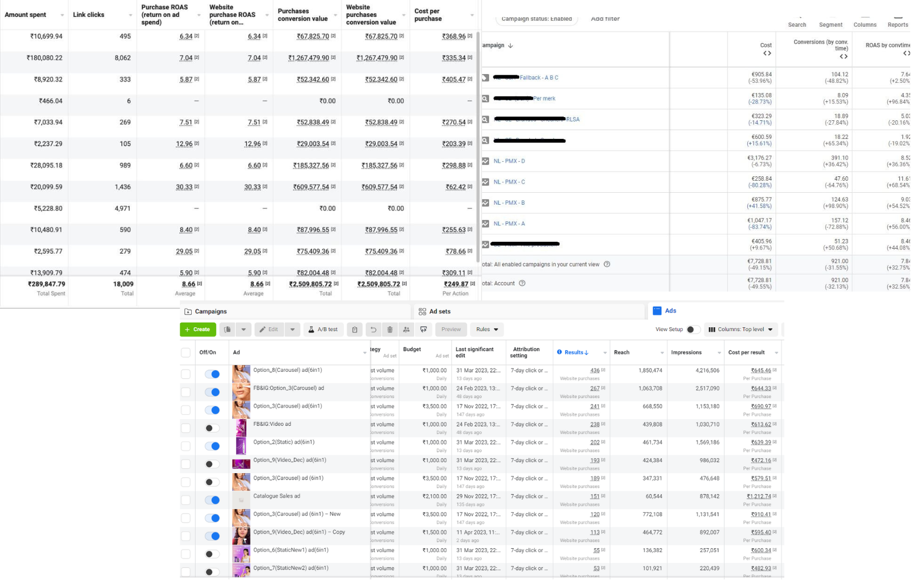Click display icon beside Fallback - A B C

[485, 78]
